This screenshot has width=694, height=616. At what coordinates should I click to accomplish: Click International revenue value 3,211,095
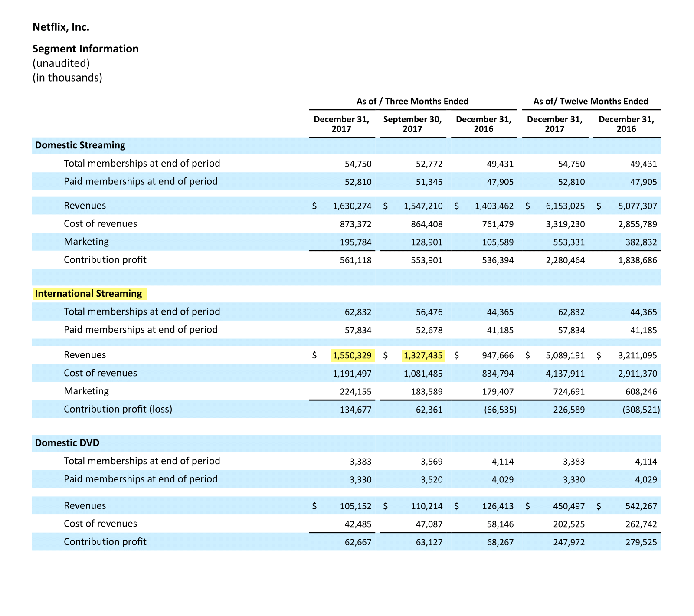click(x=638, y=356)
